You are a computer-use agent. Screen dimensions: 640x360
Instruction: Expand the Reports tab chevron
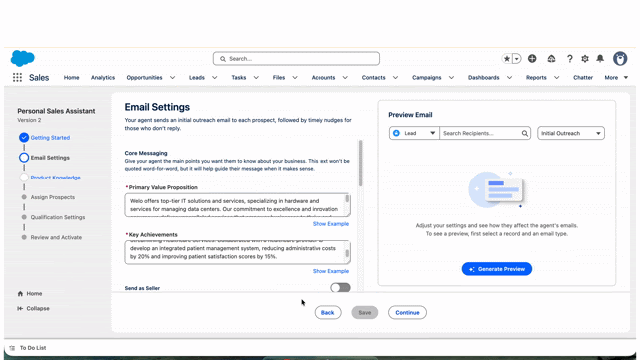(556, 78)
